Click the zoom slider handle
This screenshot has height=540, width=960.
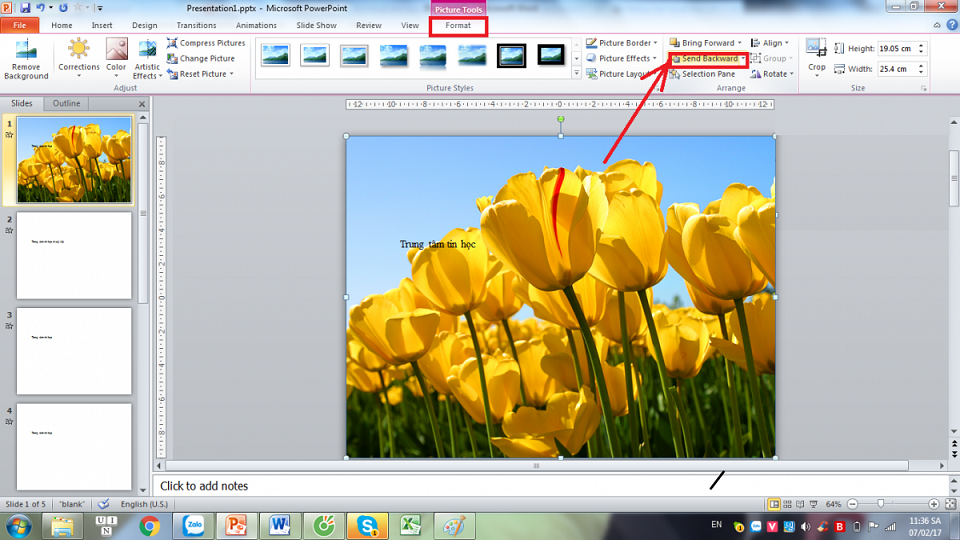click(x=880, y=503)
